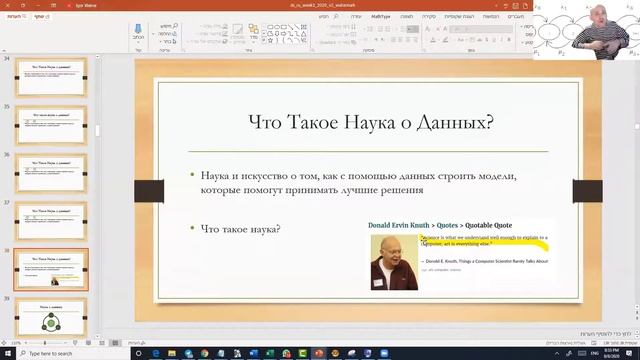Collapse the ribbon with the caret arrow

pyautogui.click(x=4, y=51)
